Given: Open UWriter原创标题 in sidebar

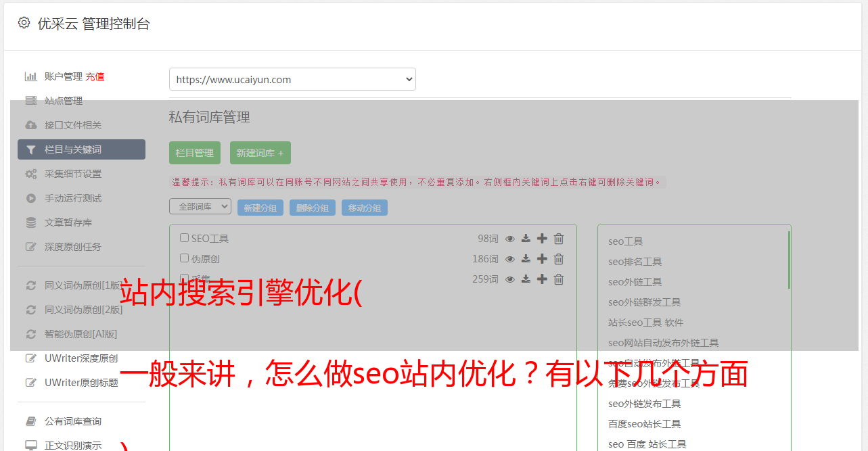Looking at the screenshot, I should click(81, 383).
